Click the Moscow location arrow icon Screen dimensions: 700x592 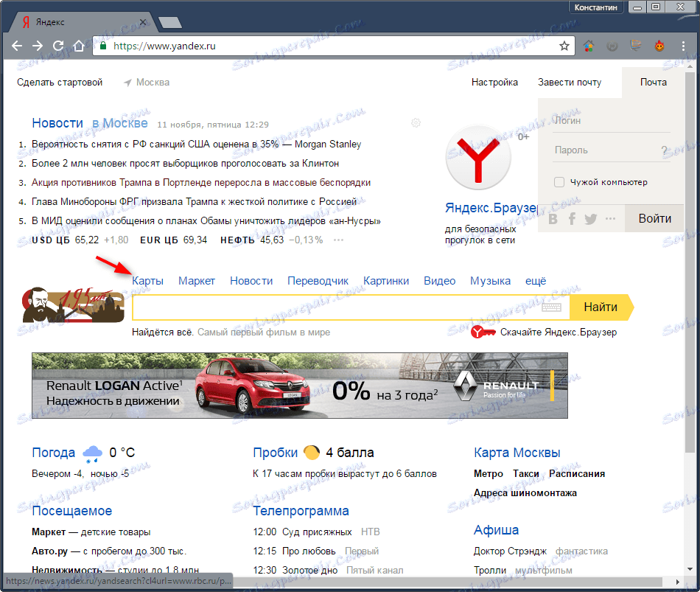click(x=127, y=83)
